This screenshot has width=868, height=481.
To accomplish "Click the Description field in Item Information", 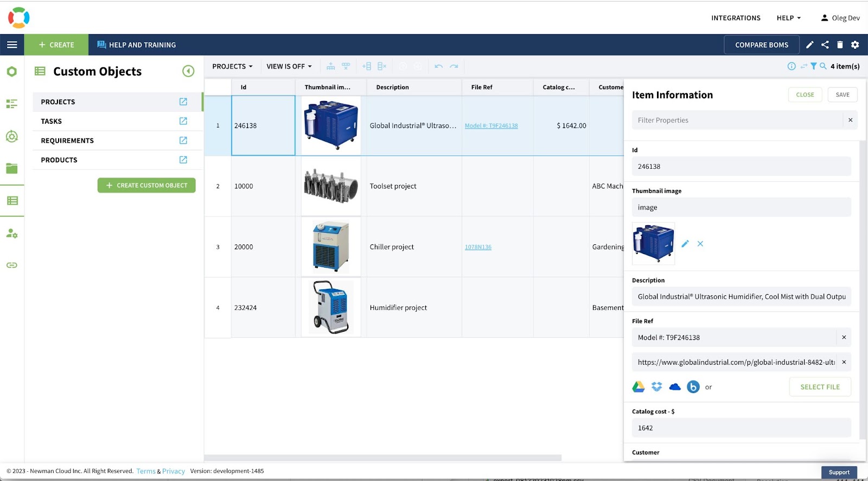I will (x=741, y=296).
